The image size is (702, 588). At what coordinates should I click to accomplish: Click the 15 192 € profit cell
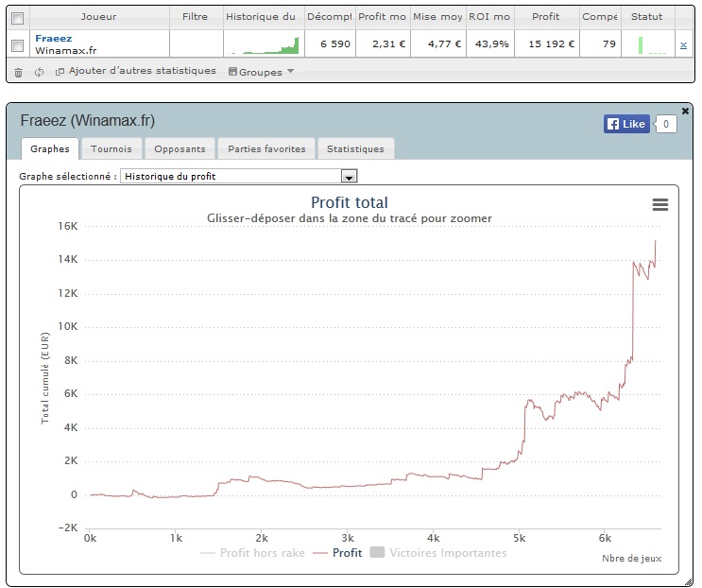(547, 43)
